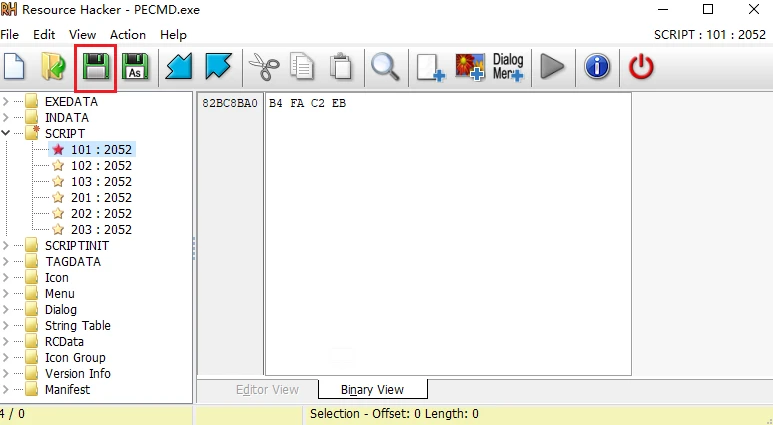
Task: Close the Resource Hacker window
Action: pyautogui.click(x=754, y=9)
